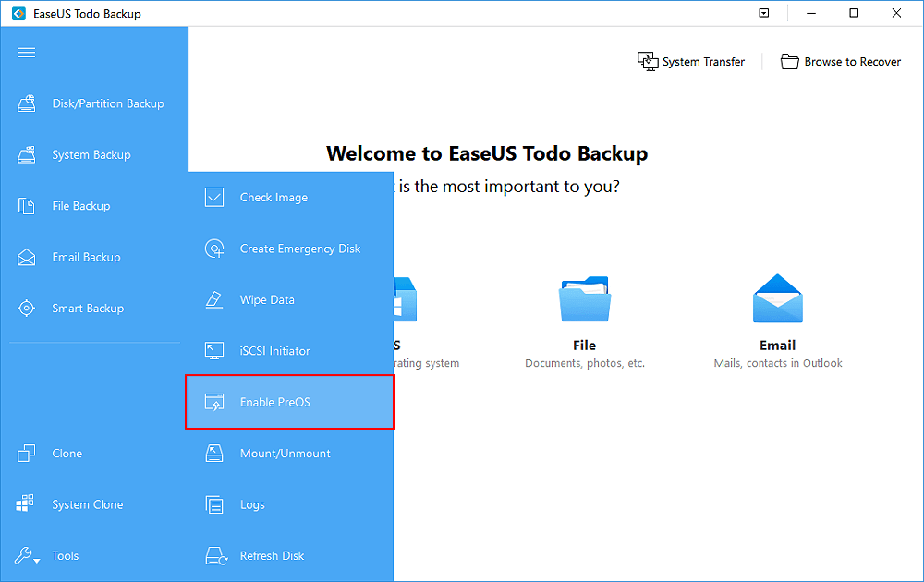Collapse the hamburger sidebar menu

point(27,53)
